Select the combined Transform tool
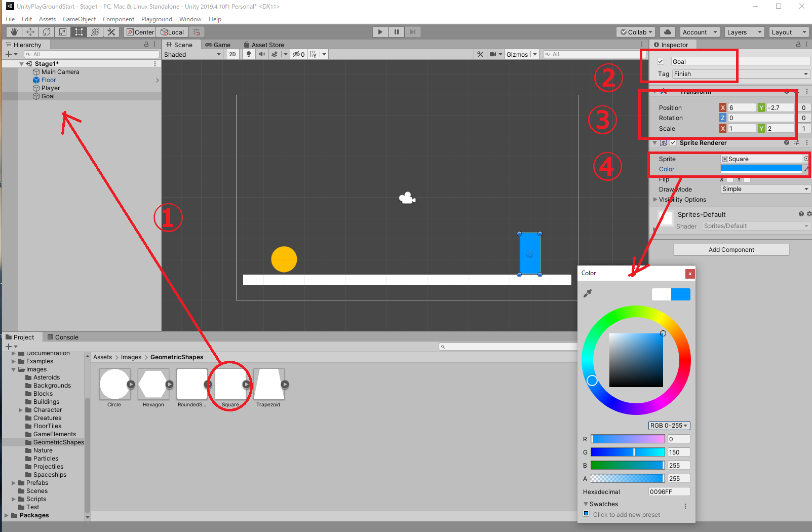The width and height of the screenshot is (812, 532). pos(95,32)
